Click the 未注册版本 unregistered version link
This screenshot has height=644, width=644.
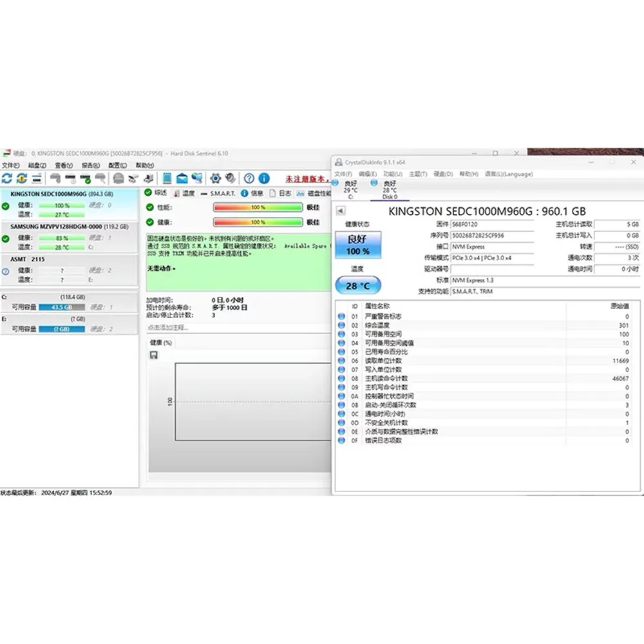[x=307, y=179]
